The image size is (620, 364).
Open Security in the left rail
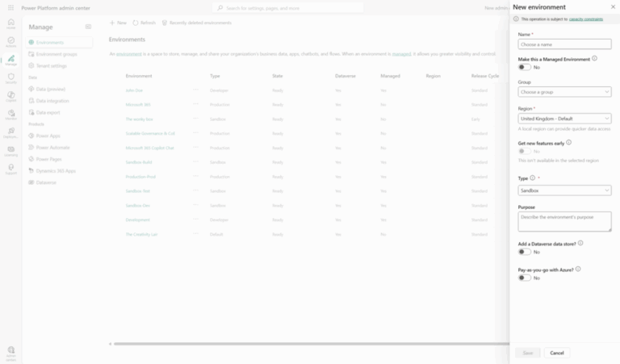click(11, 78)
